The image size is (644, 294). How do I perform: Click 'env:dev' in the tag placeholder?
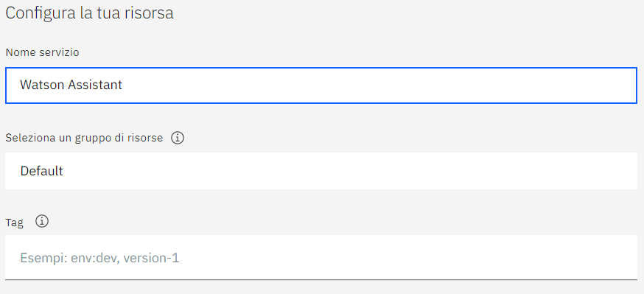pos(95,259)
